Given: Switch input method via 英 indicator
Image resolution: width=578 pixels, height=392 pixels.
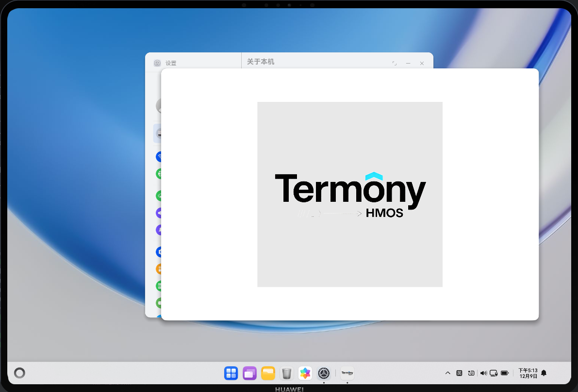Looking at the screenshot, I should click(459, 373).
